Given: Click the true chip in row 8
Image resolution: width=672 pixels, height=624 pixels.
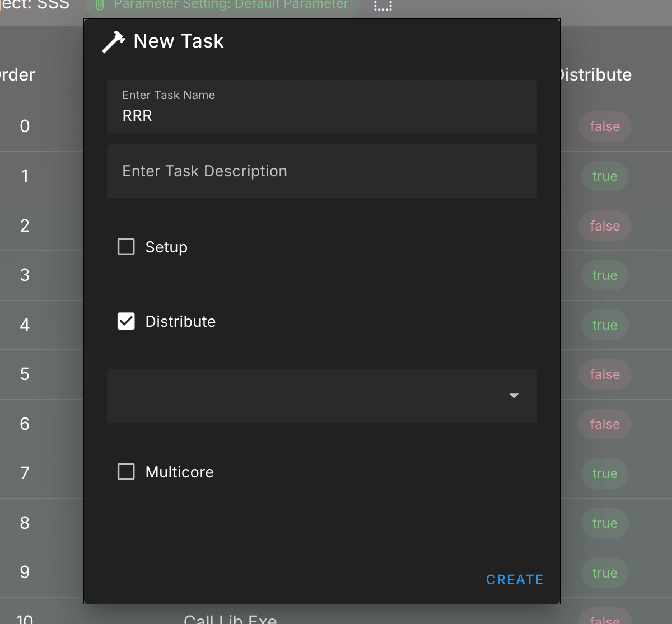Looking at the screenshot, I should (605, 523).
